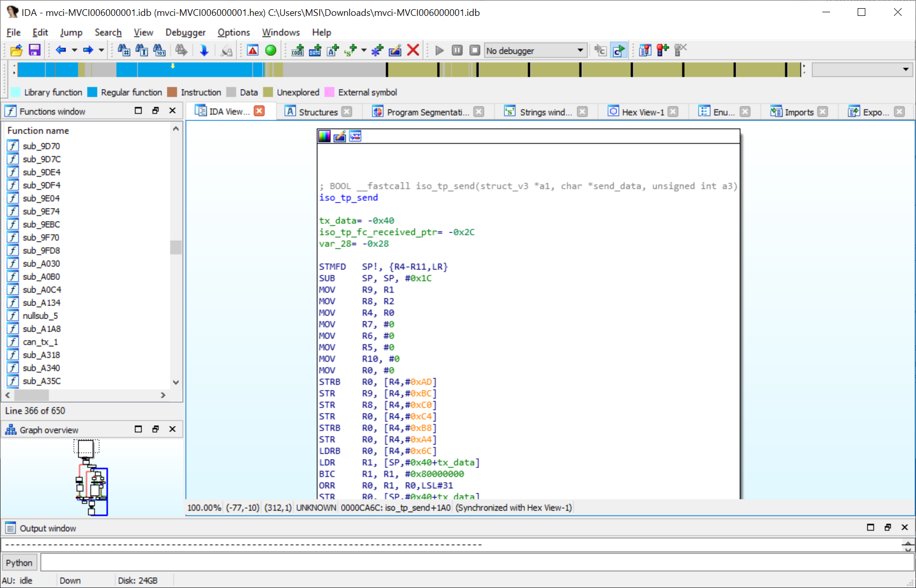Click the green circle toolbar icon
This screenshot has width=916, height=588.
pos(271,50)
